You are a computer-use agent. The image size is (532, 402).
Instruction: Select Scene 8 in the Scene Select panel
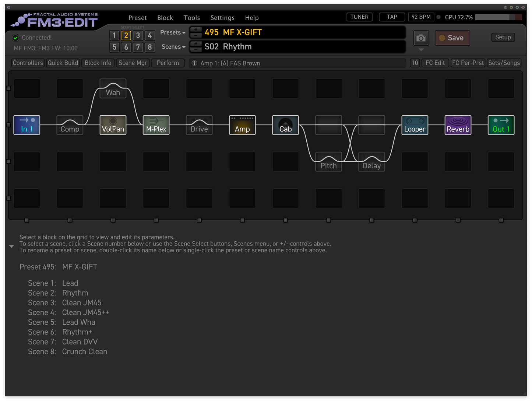150,47
